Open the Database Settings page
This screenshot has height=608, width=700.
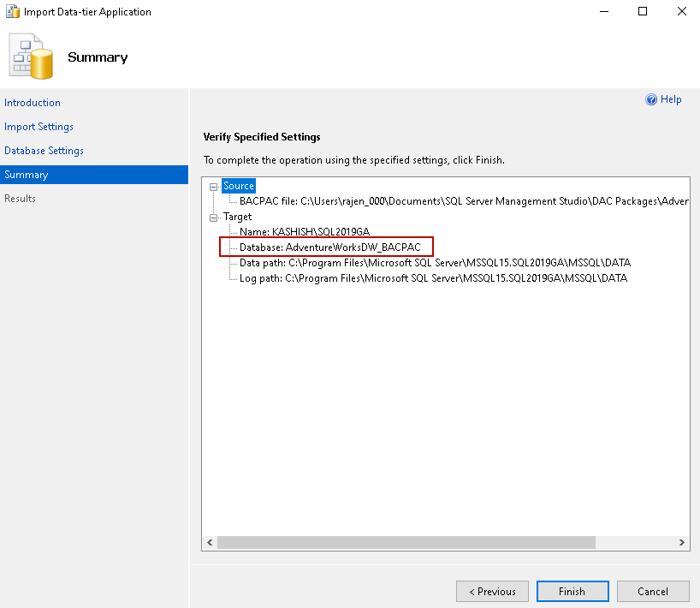(44, 151)
